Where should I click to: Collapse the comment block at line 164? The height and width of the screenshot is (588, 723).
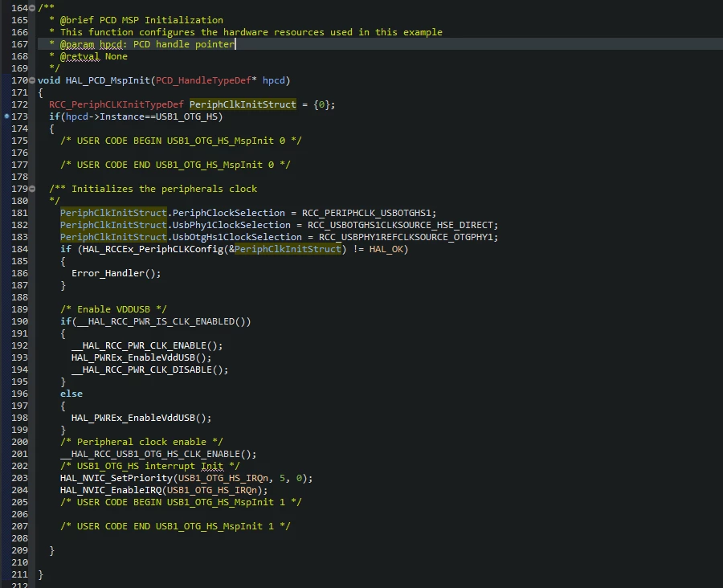pos(32,8)
